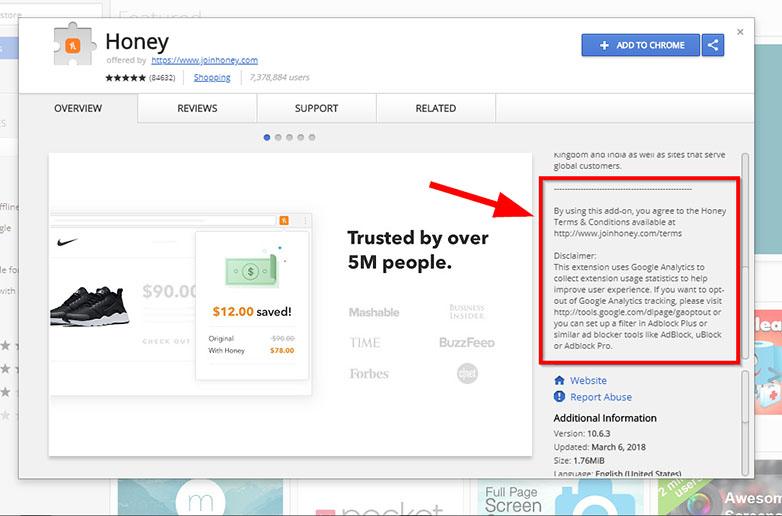Click the Size: 1.76MiB text
Image resolution: width=782 pixels, height=516 pixels.
[579, 461]
